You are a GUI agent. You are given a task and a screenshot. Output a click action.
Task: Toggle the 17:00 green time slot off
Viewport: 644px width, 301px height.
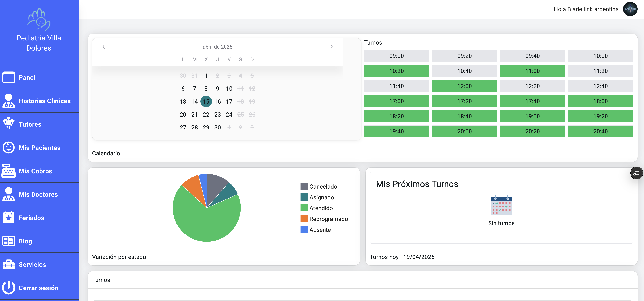coord(396,101)
